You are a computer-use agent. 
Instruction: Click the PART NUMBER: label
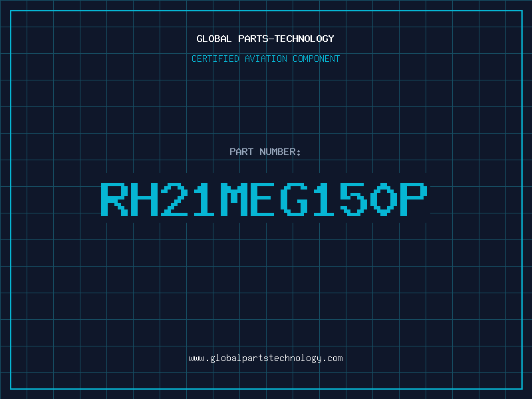pyautogui.click(x=265, y=152)
